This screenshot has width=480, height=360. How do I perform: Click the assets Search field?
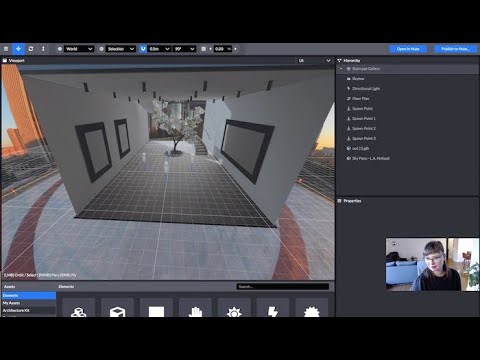coord(283,287)
